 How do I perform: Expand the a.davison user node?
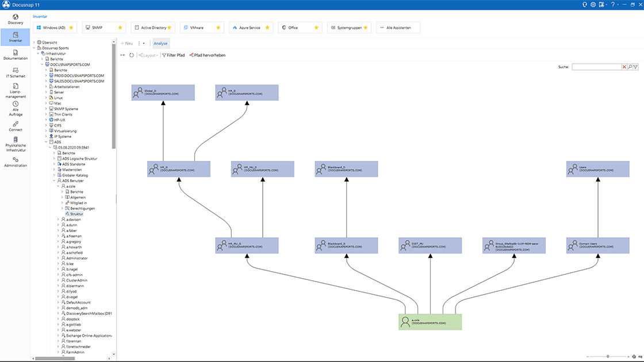click(x=58, y=219)
